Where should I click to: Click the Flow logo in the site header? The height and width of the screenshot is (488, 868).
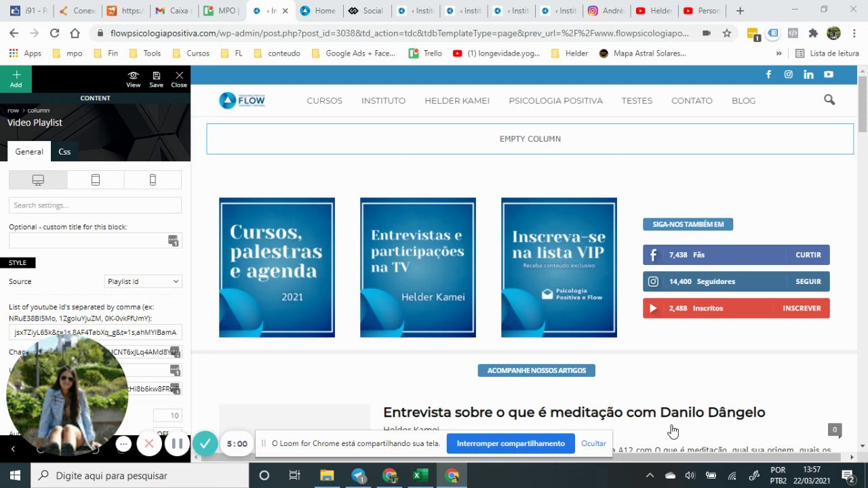click(242, 100)
